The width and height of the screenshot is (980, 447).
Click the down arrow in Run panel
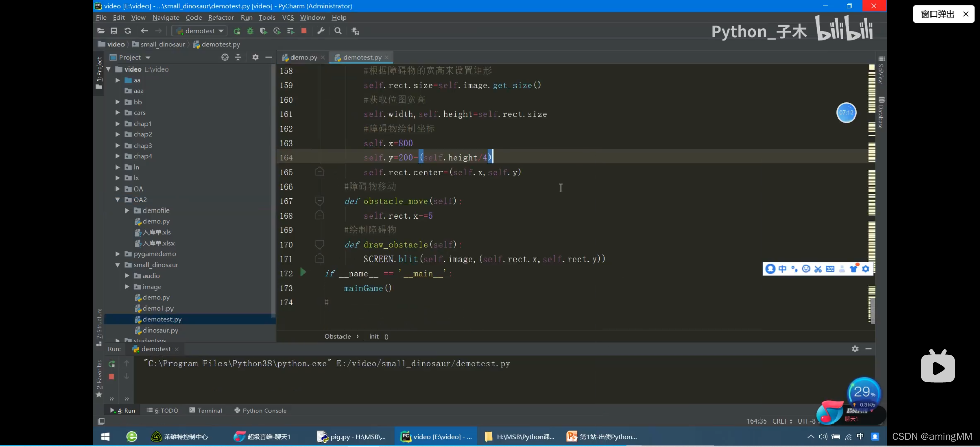click(x=127, y=377)
